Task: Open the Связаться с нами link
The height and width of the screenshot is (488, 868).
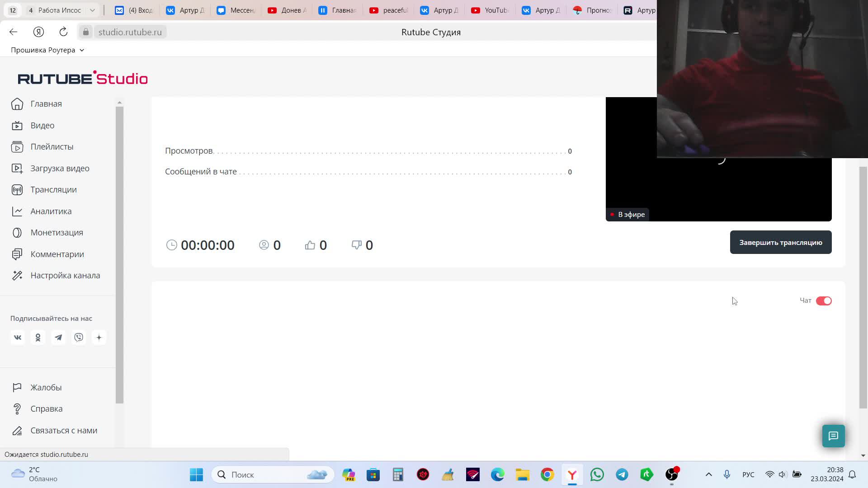Action: pyautogui.click(x=64, y=431)
